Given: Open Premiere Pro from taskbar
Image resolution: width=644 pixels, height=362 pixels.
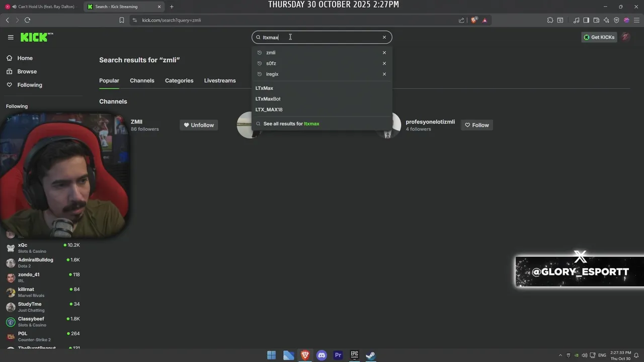Looking at the screenshot, I should coord(338,355).
